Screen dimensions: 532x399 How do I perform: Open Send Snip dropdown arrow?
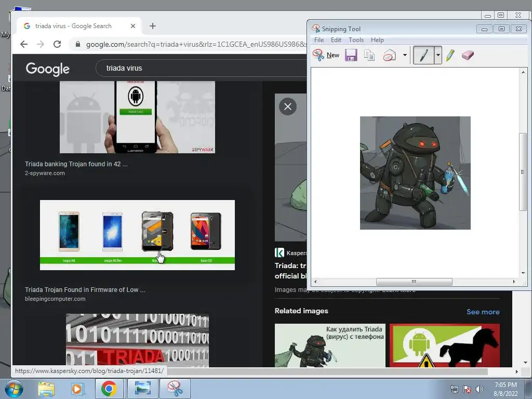(405, 55)
